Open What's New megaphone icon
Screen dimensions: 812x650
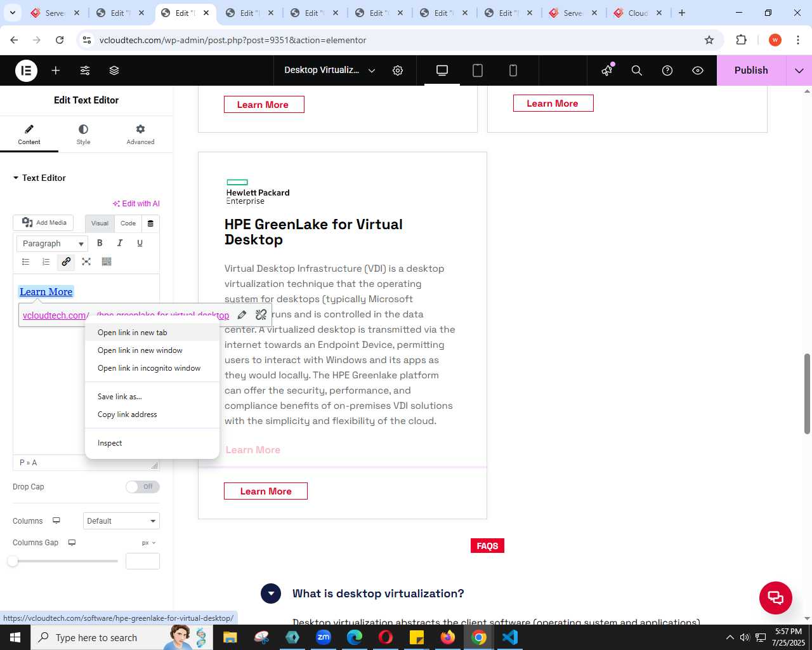coord(607,70)
